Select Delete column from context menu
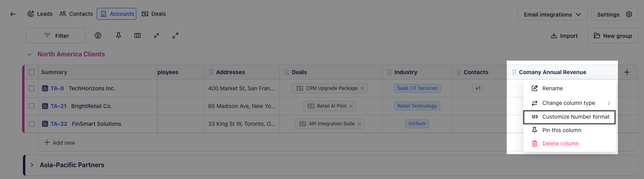 pyautogui.click(x=560, y=144)
